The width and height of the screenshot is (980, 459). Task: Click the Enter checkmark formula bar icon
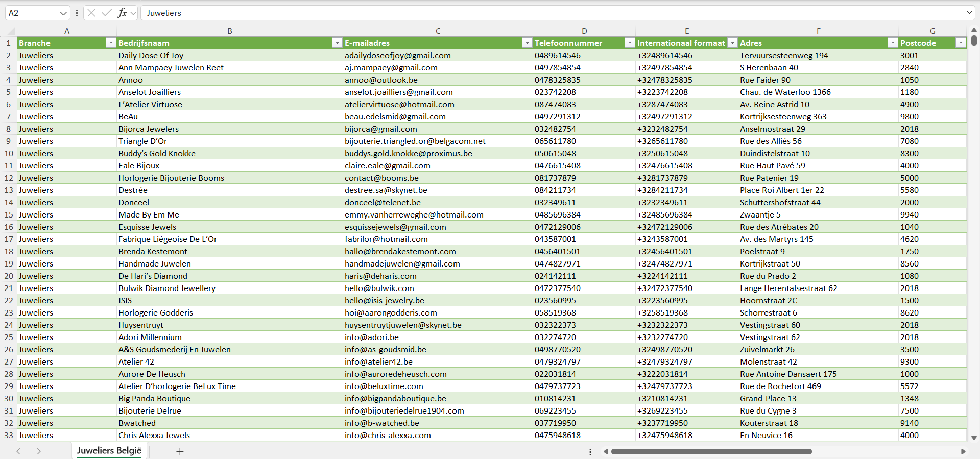pos(106,13)
